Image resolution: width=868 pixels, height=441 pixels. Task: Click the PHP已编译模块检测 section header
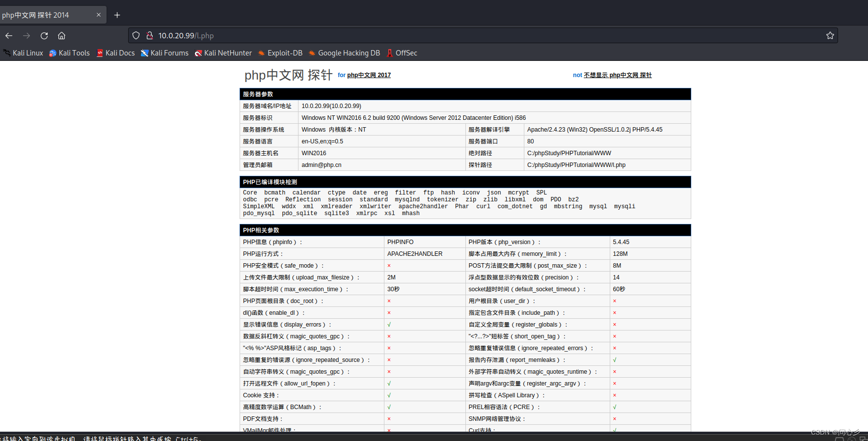click(x=465, y=182)
